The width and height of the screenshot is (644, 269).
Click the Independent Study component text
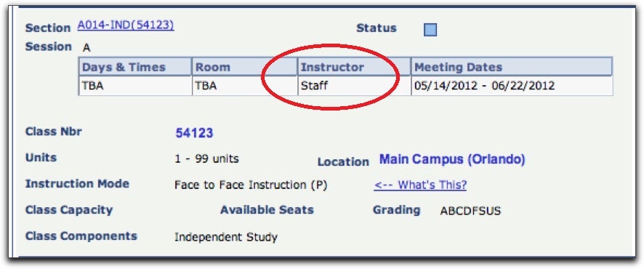226,237
